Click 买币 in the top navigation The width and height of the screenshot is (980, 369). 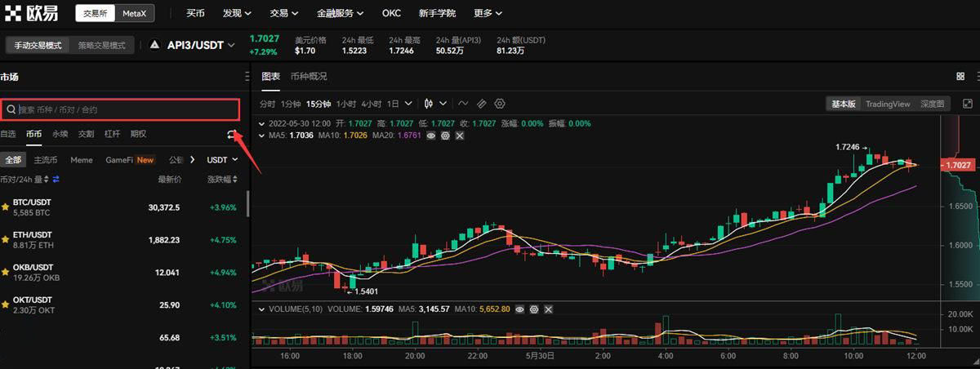195,14
